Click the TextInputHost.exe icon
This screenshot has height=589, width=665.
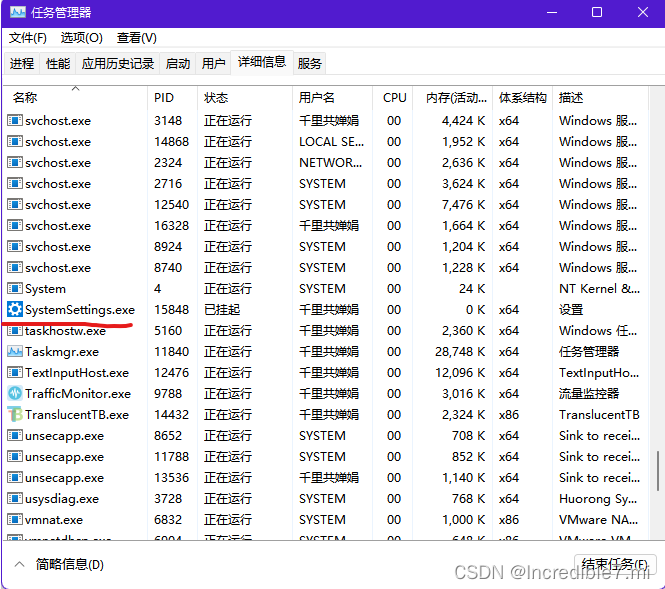[15, 373]
